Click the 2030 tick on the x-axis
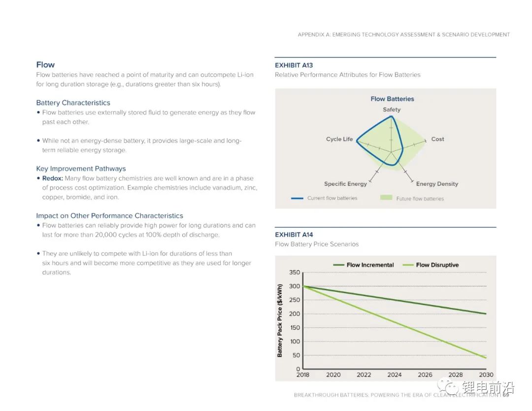Image resolution: width=532 pixels, height=411 pixels. (x=486, y=375)
